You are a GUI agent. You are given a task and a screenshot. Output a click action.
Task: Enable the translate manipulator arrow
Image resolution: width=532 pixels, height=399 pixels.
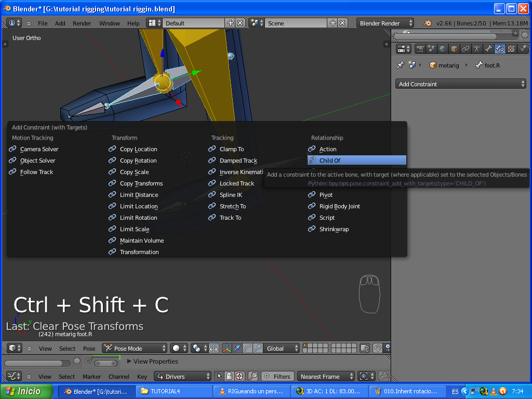tap(237, 348)
